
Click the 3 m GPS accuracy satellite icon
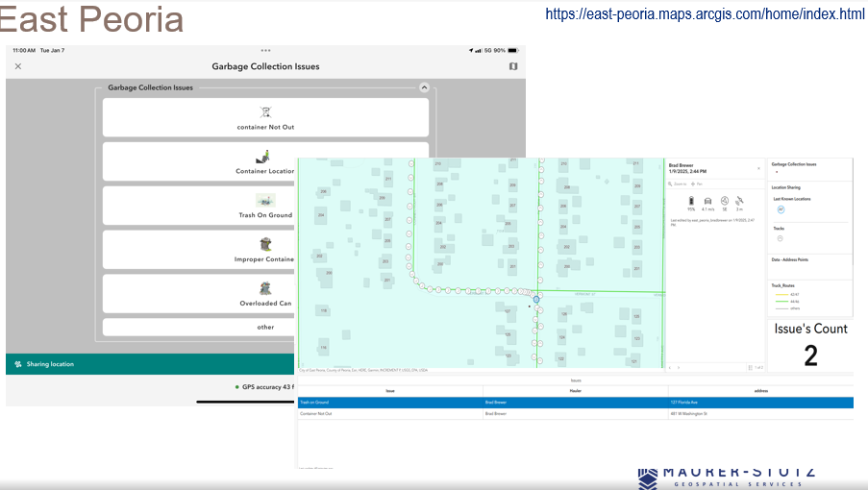pos(739,201)
